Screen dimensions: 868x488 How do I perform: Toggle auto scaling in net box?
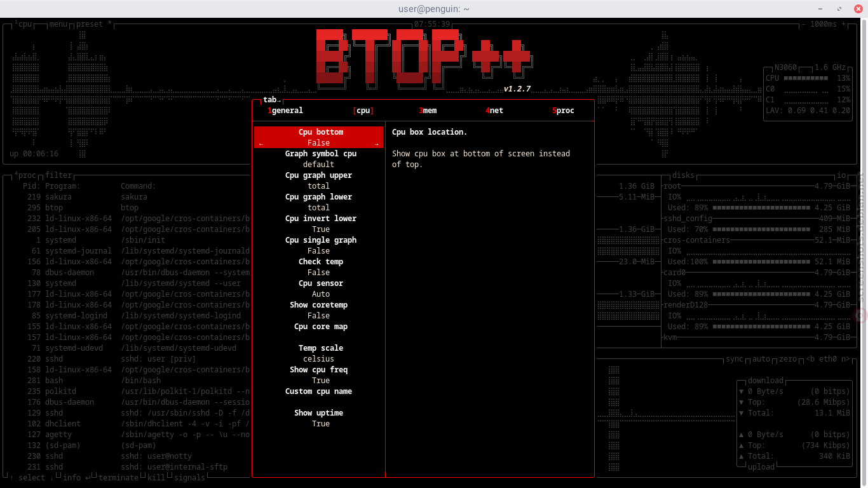coord(761,359)
